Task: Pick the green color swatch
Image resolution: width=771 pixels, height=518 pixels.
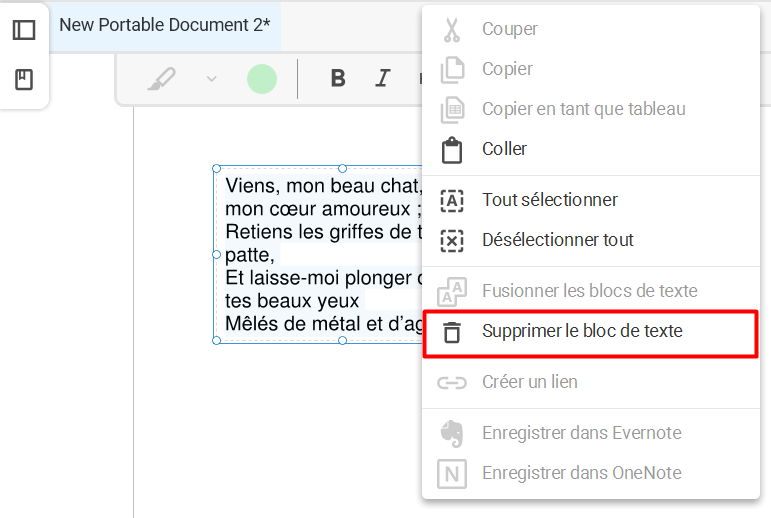Action: pos(262,79)
